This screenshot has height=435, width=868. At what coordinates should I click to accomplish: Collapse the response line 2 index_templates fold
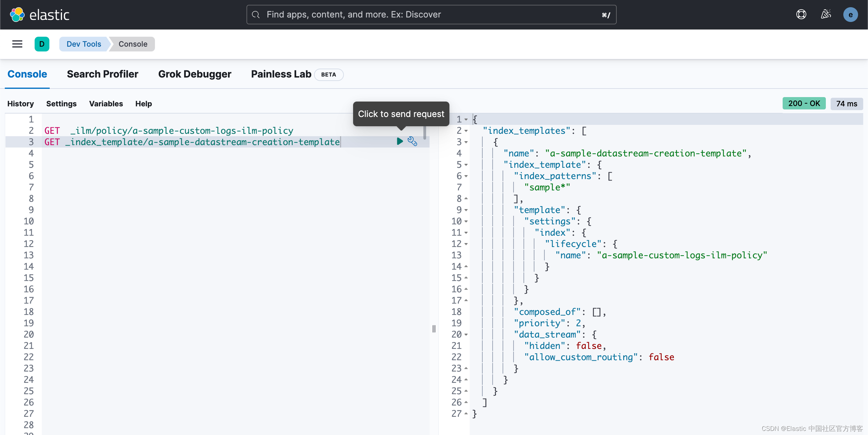click(466, 131)
